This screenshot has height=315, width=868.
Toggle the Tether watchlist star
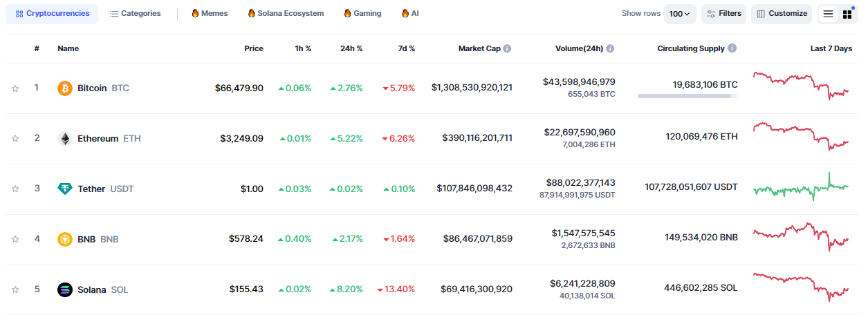coord(15,189)
